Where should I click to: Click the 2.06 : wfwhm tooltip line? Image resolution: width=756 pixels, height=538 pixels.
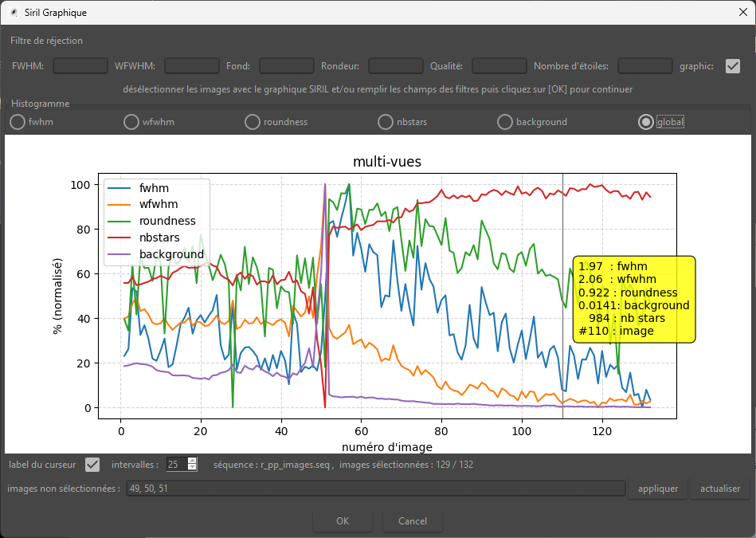pyautogui.click(x=617, y=279)
